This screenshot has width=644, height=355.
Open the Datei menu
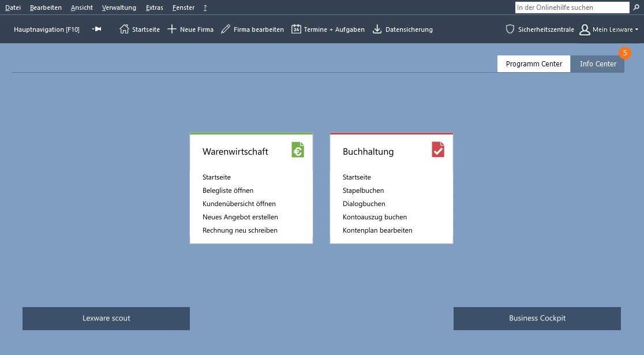coord(13,8)
